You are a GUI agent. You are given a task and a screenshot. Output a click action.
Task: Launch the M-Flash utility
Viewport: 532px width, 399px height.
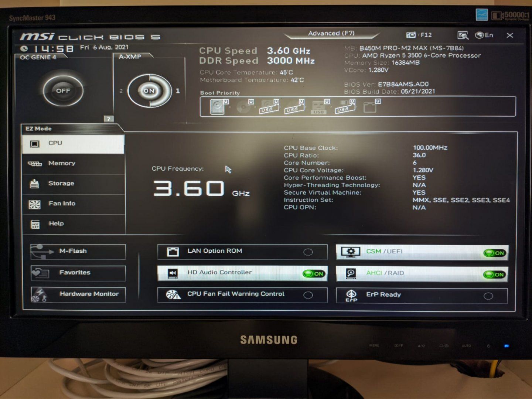pos(78,252)
